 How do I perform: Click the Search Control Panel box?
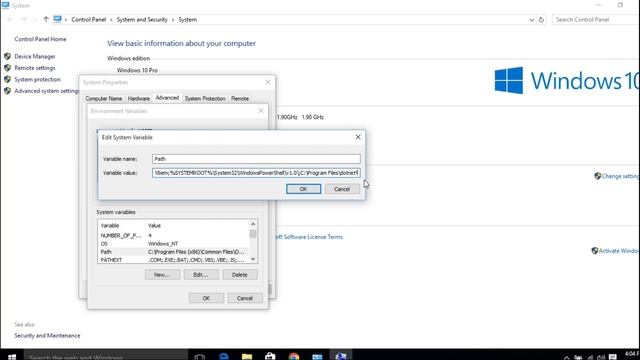pyautogui.click(x=595, y=20)
